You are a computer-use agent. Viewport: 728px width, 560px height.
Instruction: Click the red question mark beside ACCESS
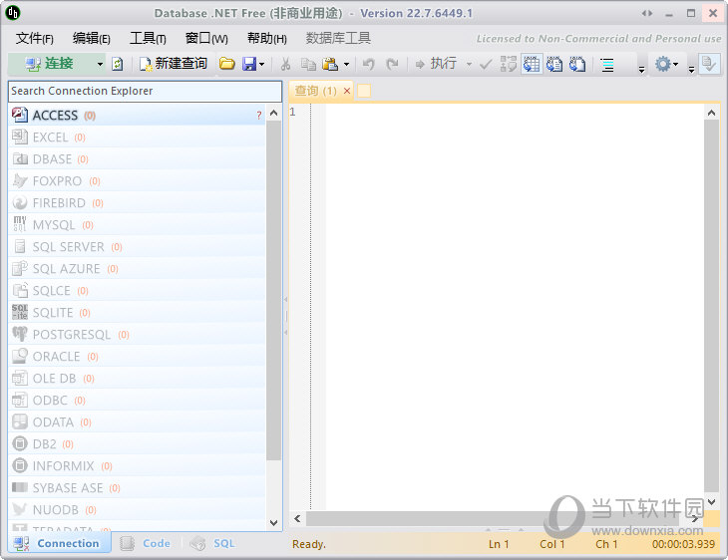pyautogui.click(x=259, y=116)
